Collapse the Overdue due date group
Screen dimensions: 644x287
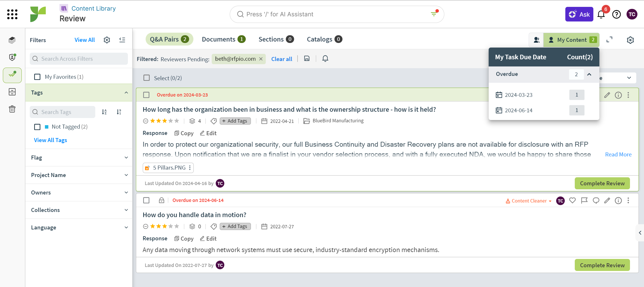point(589,74)
